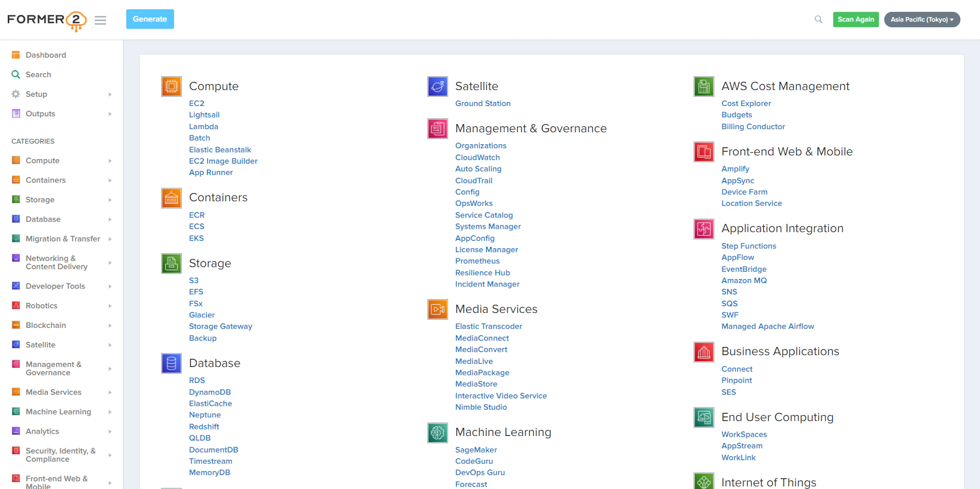980x489 pixels.
Task: Open the Lambda link
Action: coord(203,127)
